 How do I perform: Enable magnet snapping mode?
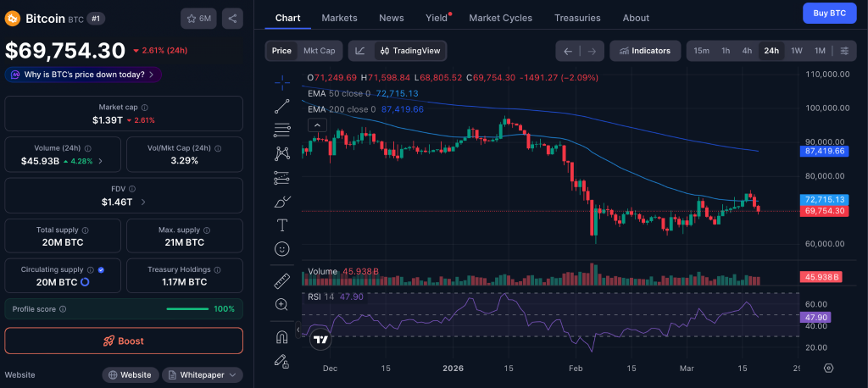pos(282,336)
